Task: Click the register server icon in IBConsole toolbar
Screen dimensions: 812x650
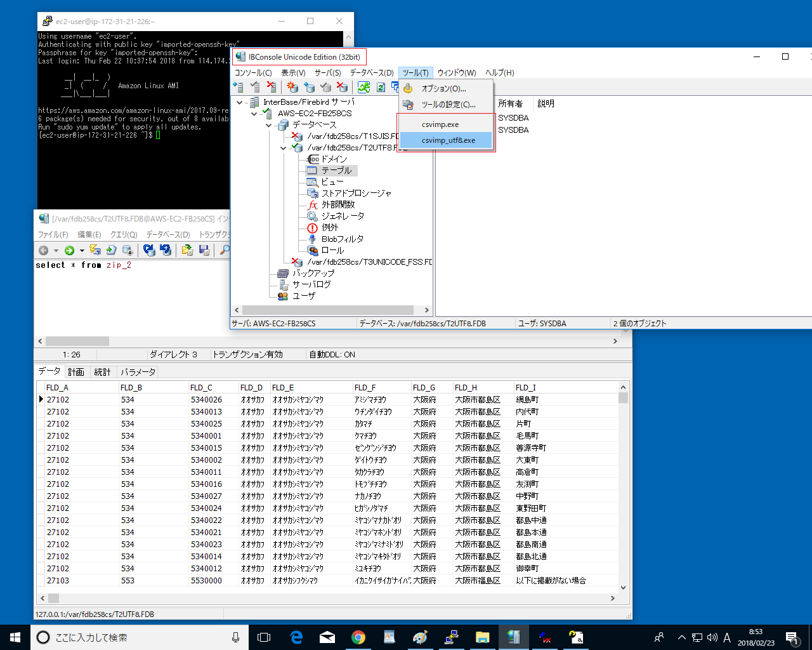Action: [x=239, y=87]
